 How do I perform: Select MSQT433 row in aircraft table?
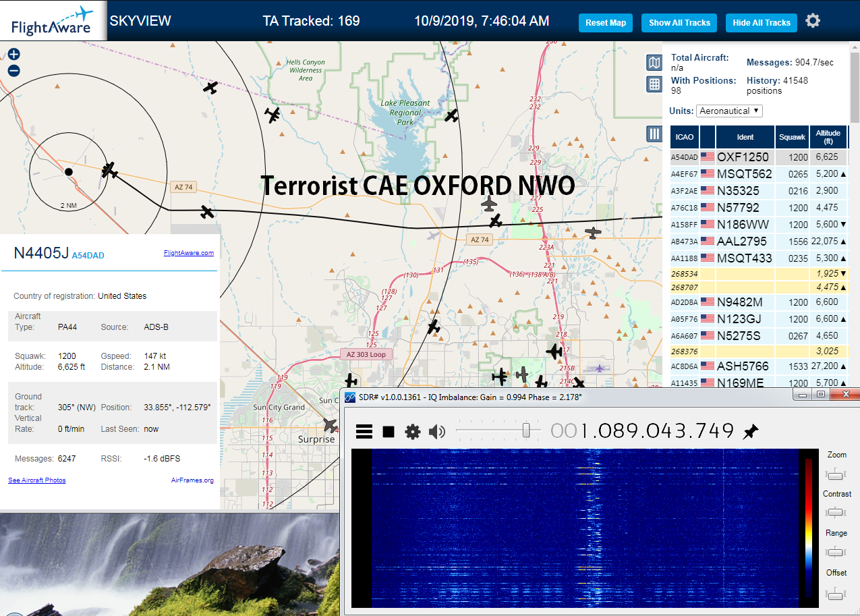click(758, 258)
